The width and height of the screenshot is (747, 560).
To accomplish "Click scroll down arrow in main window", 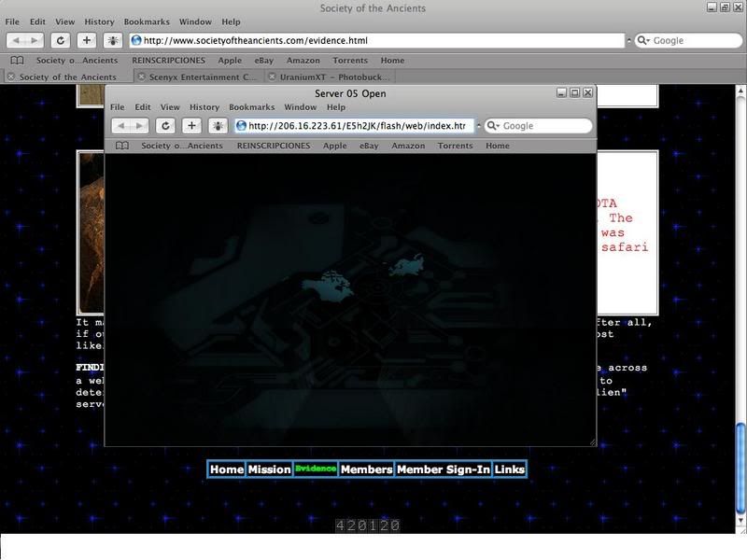I will [740, 520].
